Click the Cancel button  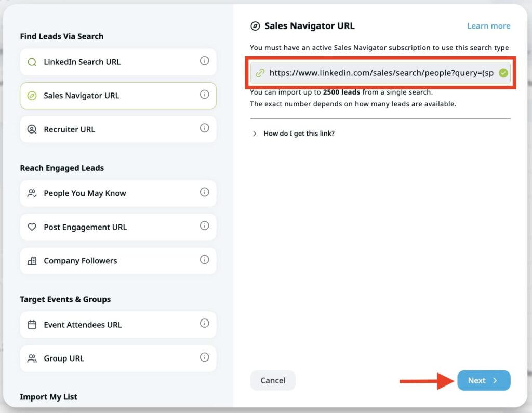click(273, 380)
